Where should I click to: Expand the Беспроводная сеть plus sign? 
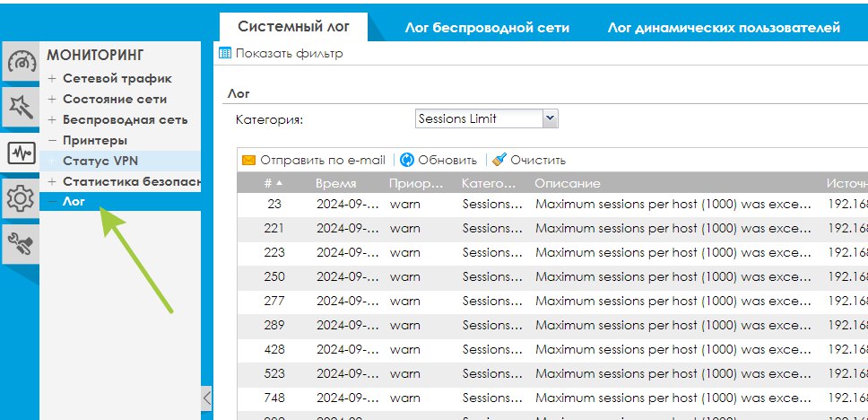pos(52,119)
